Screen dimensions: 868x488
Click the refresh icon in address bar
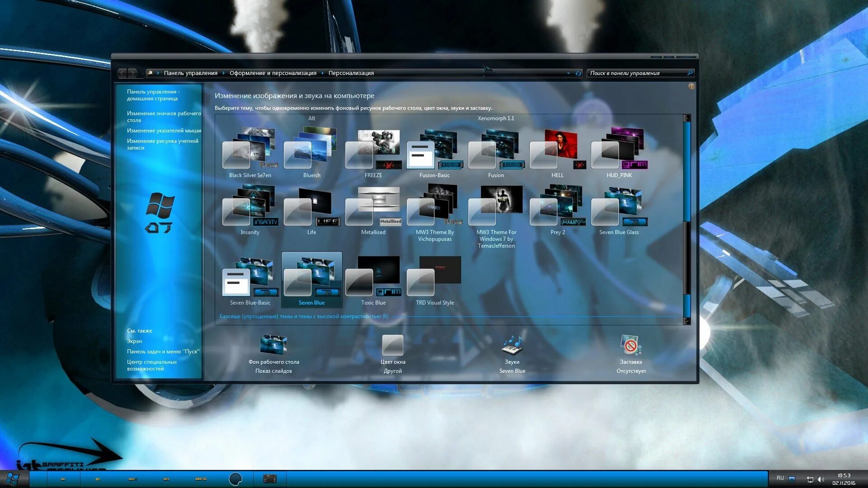(x=578, y=73)
